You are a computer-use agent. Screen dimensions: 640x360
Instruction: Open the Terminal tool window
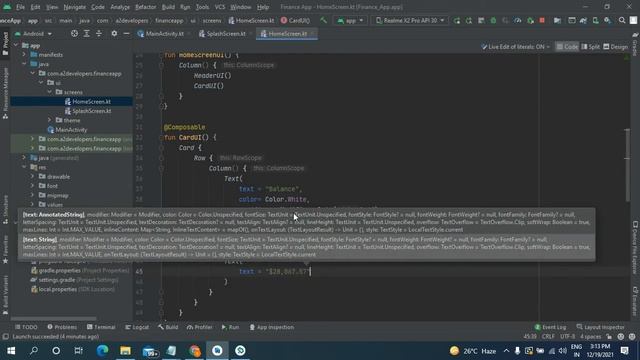(x=101, y=327)
